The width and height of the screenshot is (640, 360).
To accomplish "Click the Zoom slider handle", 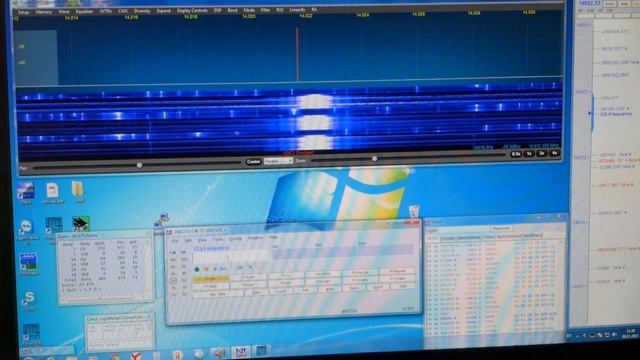I will (x=374, y=158).
